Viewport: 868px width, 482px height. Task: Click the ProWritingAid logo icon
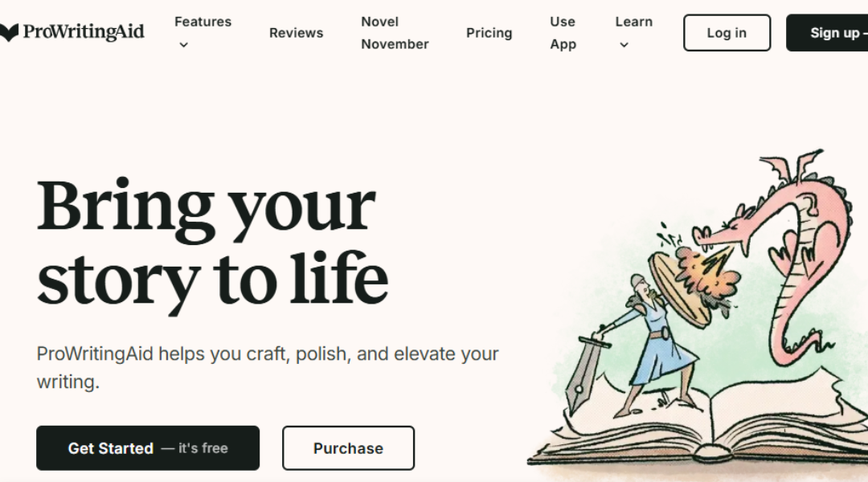pyautogui.click(x=9, y=33)
